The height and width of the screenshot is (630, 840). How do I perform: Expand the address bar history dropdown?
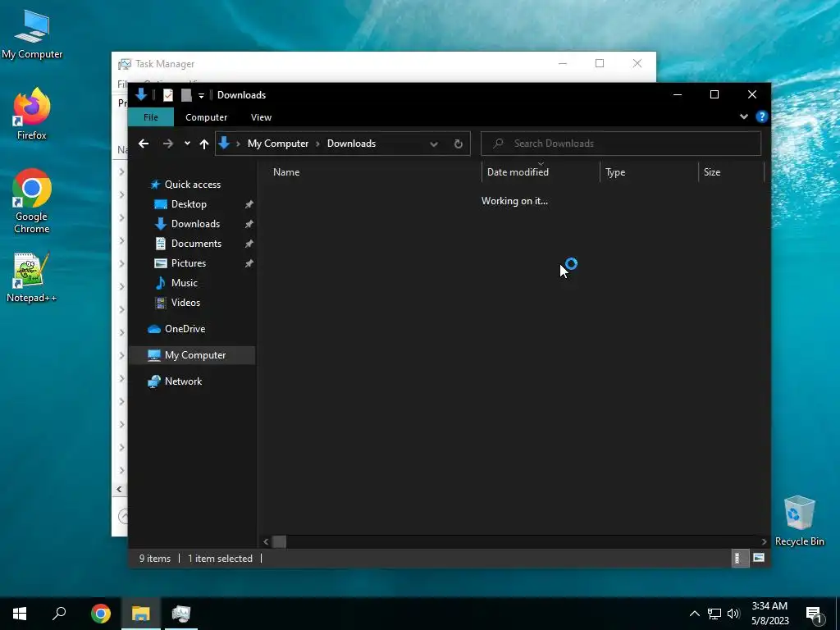tap(434, 144)
